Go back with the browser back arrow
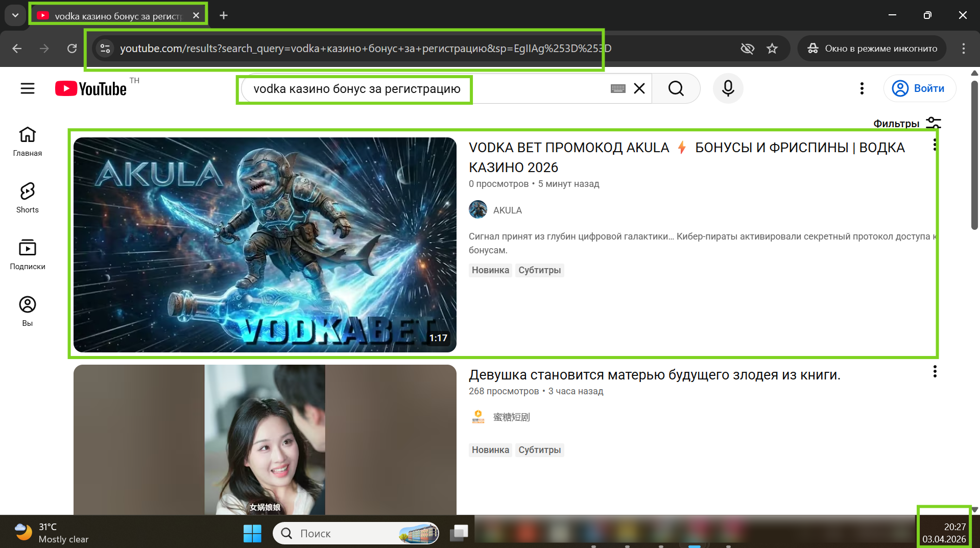 click(17, 49)
